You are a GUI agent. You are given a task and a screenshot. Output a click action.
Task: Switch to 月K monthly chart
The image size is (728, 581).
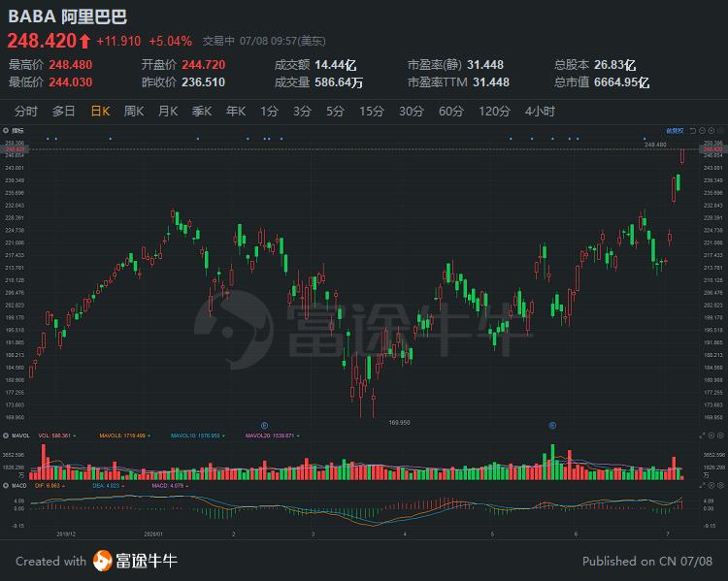point(168,112)
